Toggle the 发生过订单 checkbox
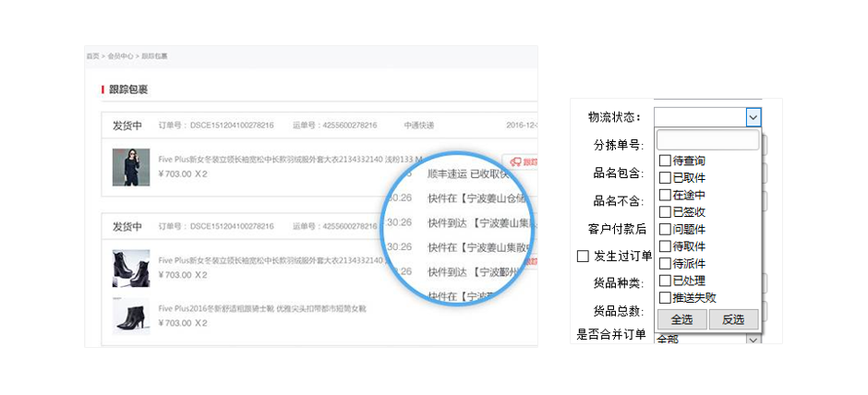Viewport: 868px width, 395px height. click(x=582, y=256)
